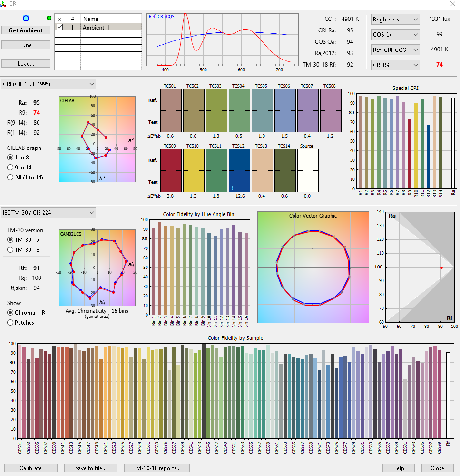Select the '9 to 14' CIELAB option
Image resolution: width=460 pixels, height=476 pixels.
pyautogui.click(x=10, y=168)
